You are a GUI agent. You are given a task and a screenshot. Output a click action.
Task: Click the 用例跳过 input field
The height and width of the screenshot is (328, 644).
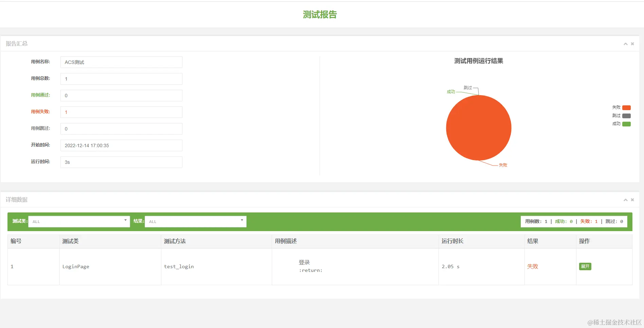121,129
